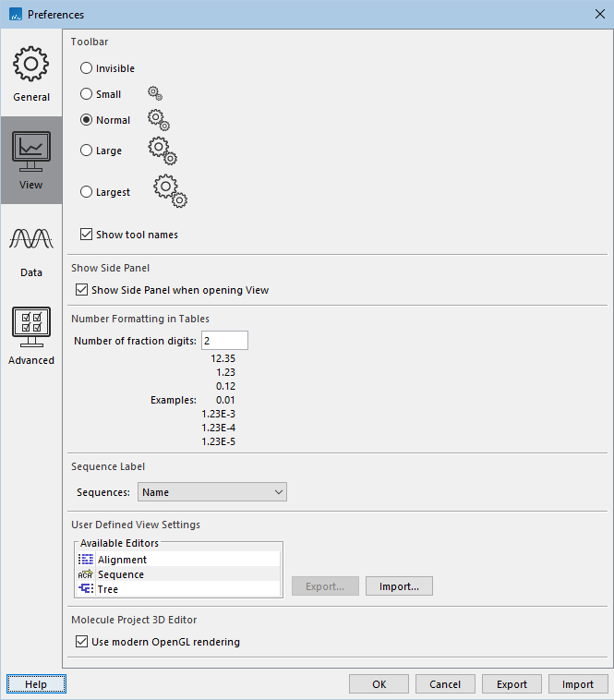The width and height of the screenshot is (614, 700).
Task: Click the Sequence editor icon in list
Action: 86,574
